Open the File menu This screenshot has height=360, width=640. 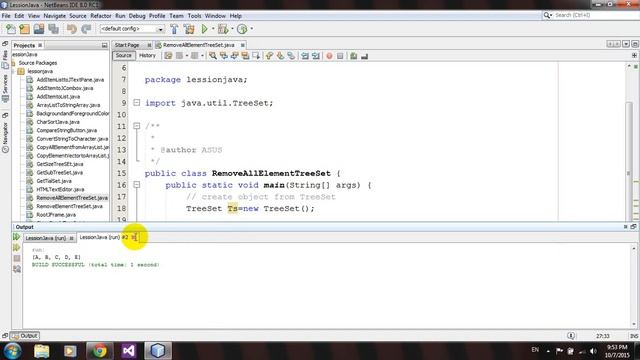[x=6, y=16]
